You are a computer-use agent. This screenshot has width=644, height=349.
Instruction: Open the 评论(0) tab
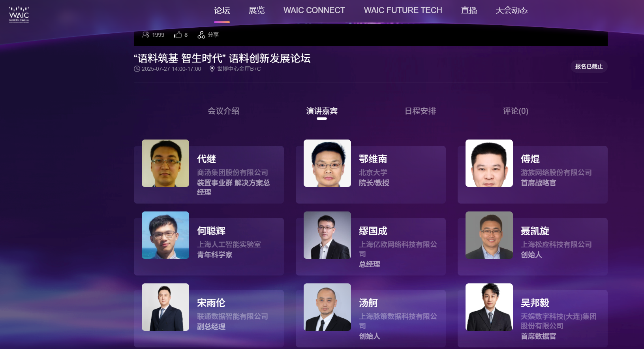(x=516, y=111)
